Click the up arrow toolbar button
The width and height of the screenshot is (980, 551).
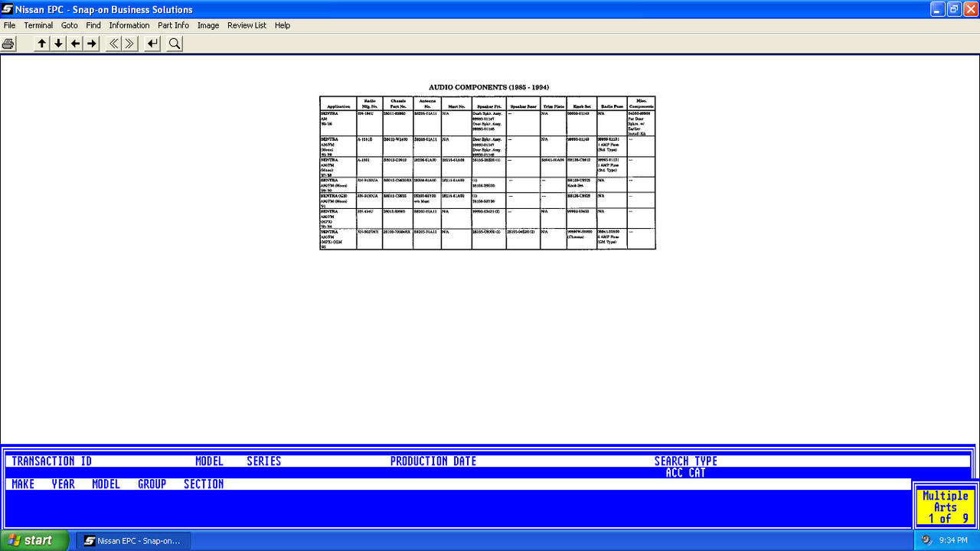41,44
